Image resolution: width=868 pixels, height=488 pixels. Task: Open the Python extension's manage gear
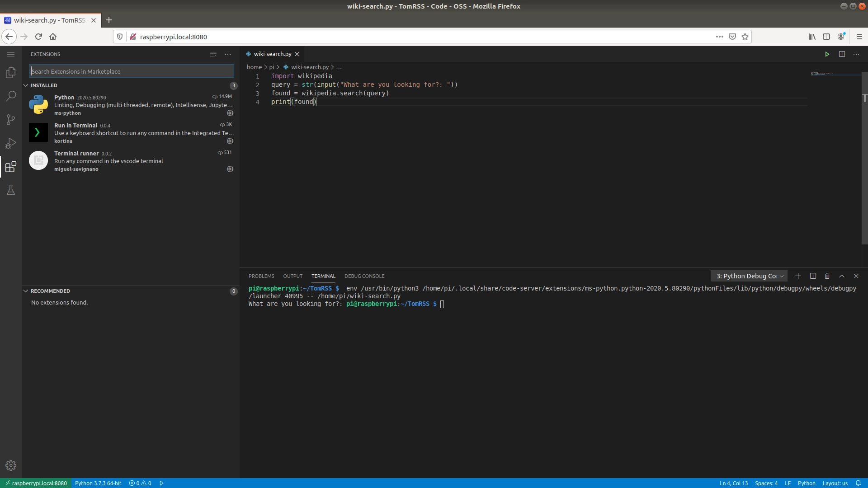click(230, 113)
